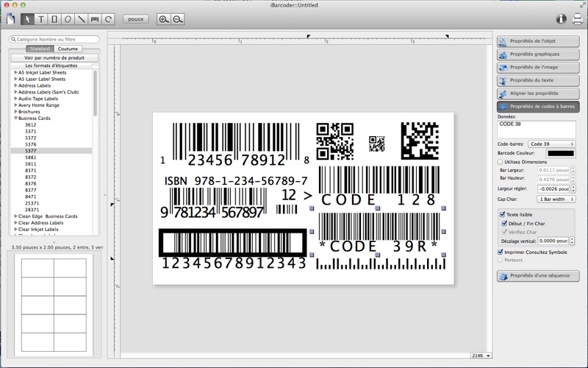Viewport: 588px width, 368px height.
Task: Toggle Utilisez Dimensions checkbox
Action: point(500,162)
